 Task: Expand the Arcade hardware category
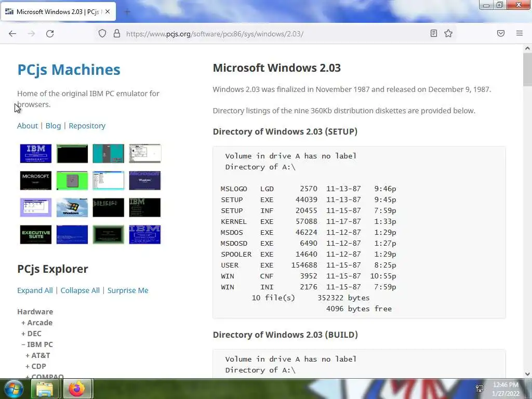37,323
